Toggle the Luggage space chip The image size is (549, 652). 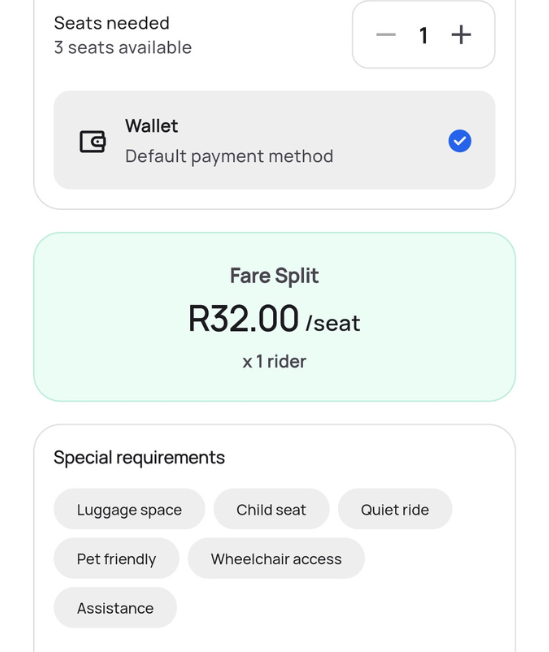point(129,509)
